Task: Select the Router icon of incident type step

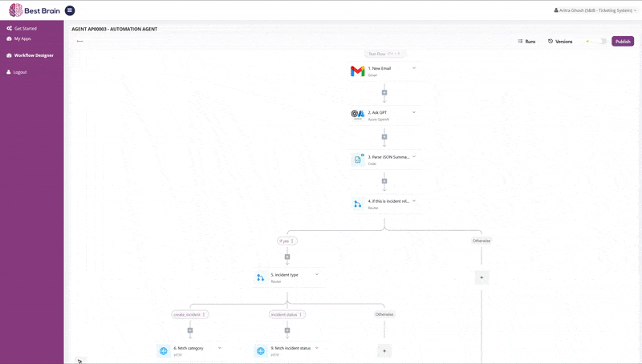Action: (x=260, y=277)
